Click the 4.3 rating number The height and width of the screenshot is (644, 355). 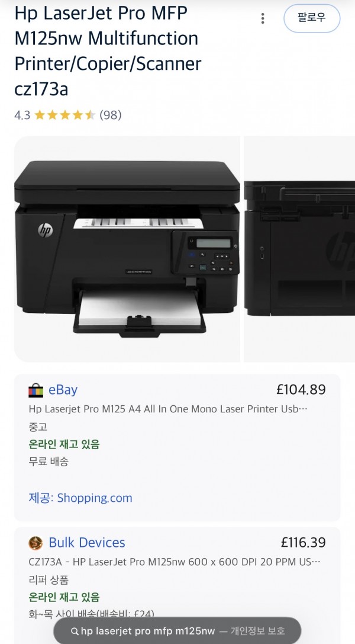click(x=22, y=115)
